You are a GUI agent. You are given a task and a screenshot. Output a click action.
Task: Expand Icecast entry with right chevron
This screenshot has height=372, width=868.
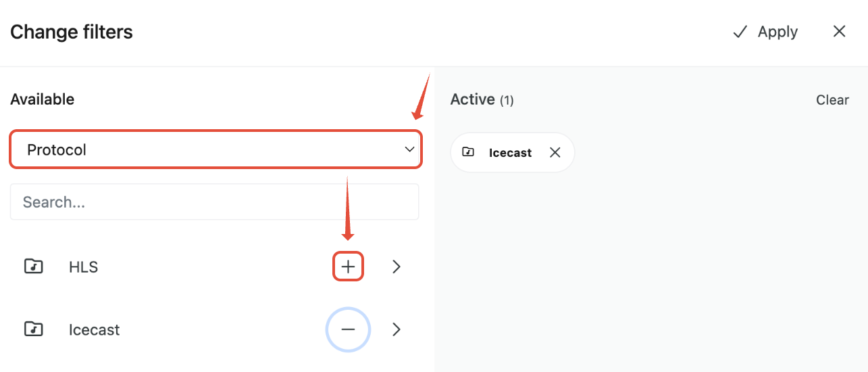[x=397, y=329]
